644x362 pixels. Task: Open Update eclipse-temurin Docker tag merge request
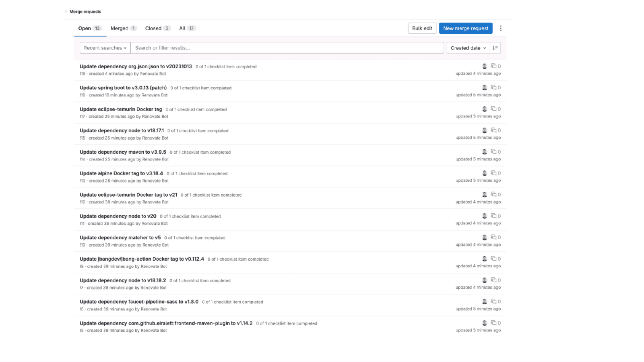tap(121, 109)
